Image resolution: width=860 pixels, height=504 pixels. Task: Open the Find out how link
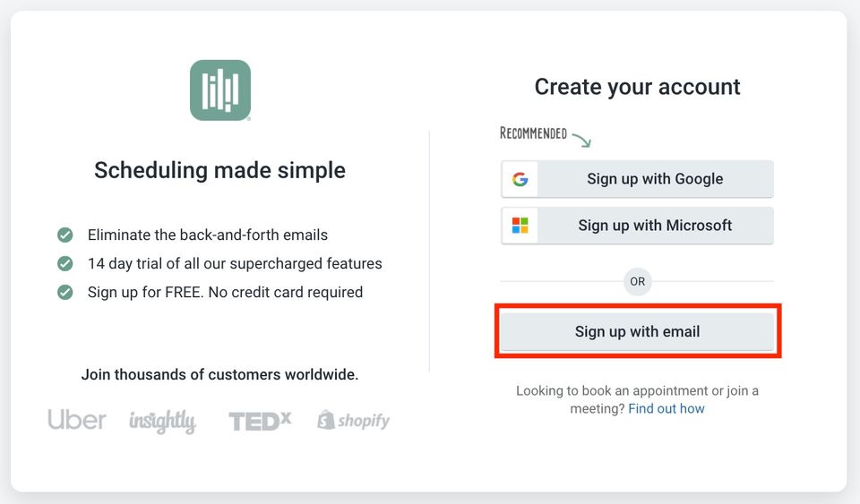[666, 409]
